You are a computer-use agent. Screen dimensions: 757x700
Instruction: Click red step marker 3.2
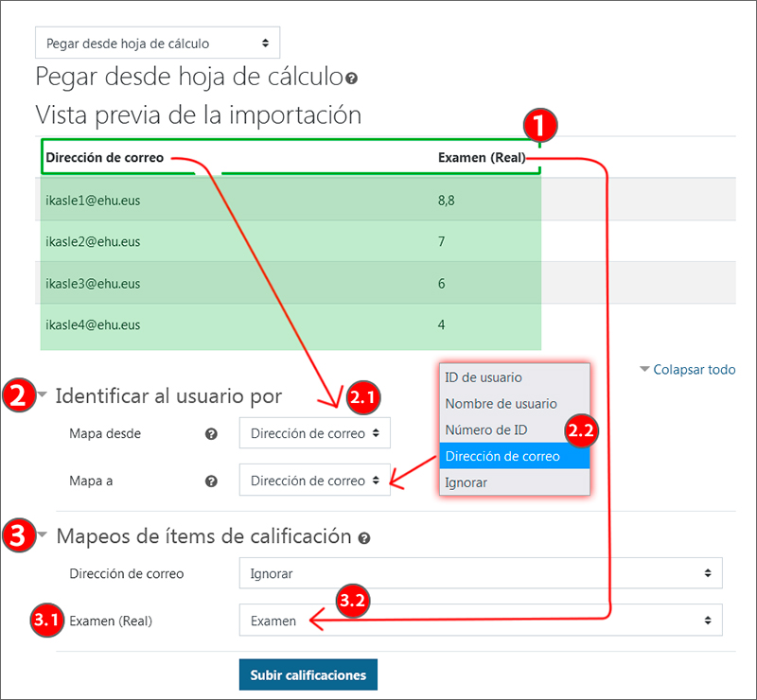coord(352,600)
